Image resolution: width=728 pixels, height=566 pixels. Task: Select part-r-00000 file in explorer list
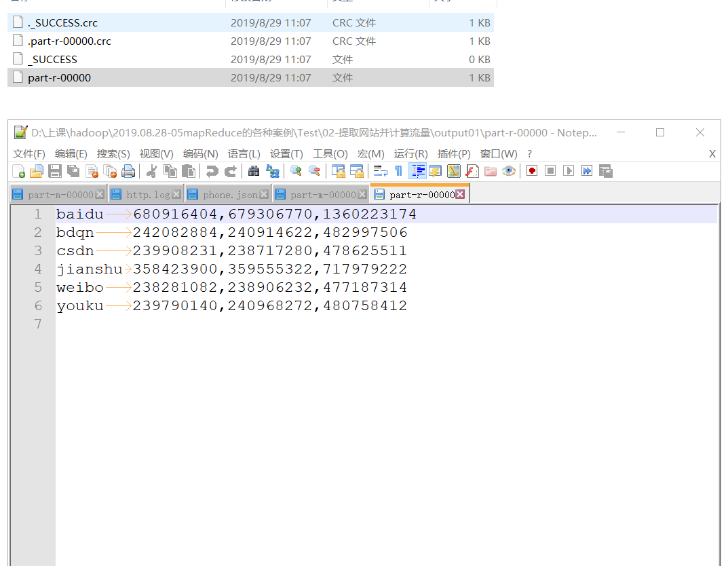[x=251, y=77]
